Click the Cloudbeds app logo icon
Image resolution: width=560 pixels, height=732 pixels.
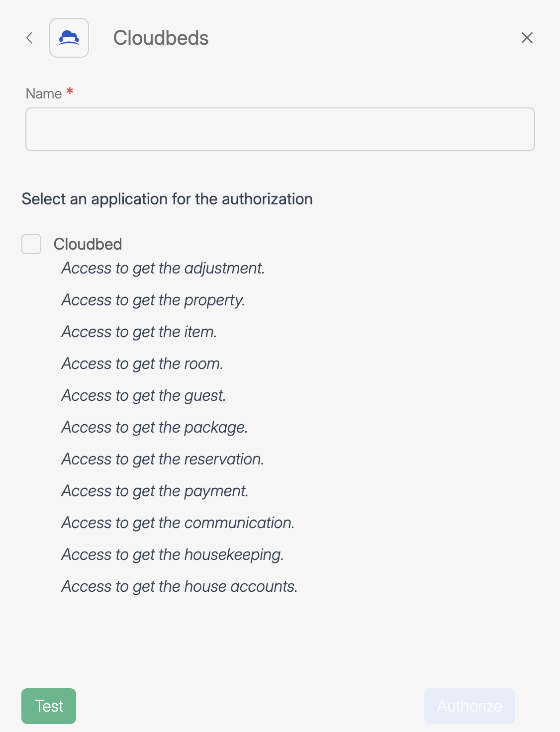pyautogui.click(x=69, y=38)
